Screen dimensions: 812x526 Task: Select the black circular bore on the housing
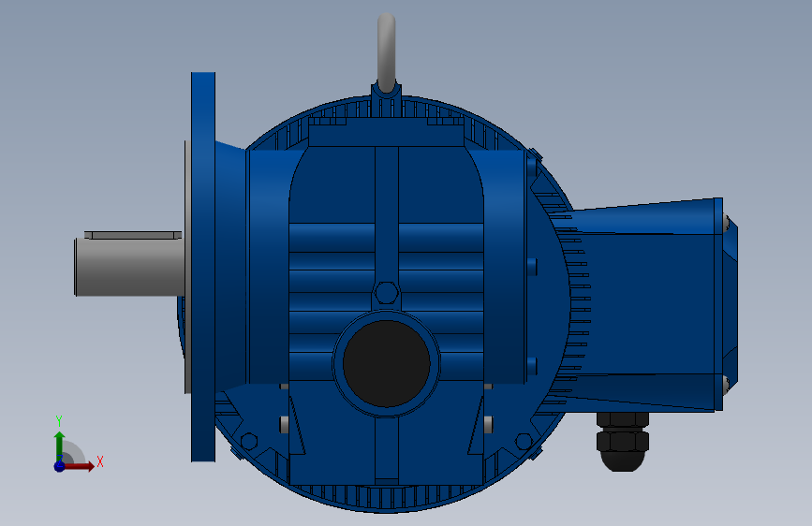386,363
